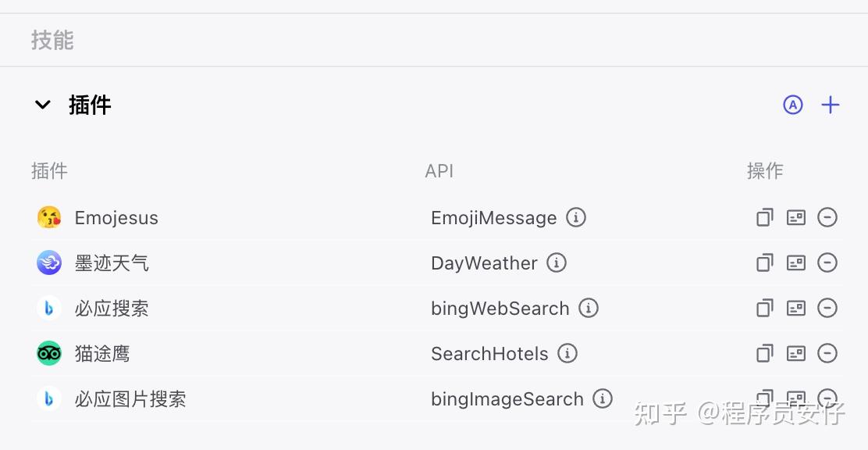Screen dimensions: 868x450
Task: Open card settings for 必应搜索
Action: 796,308
